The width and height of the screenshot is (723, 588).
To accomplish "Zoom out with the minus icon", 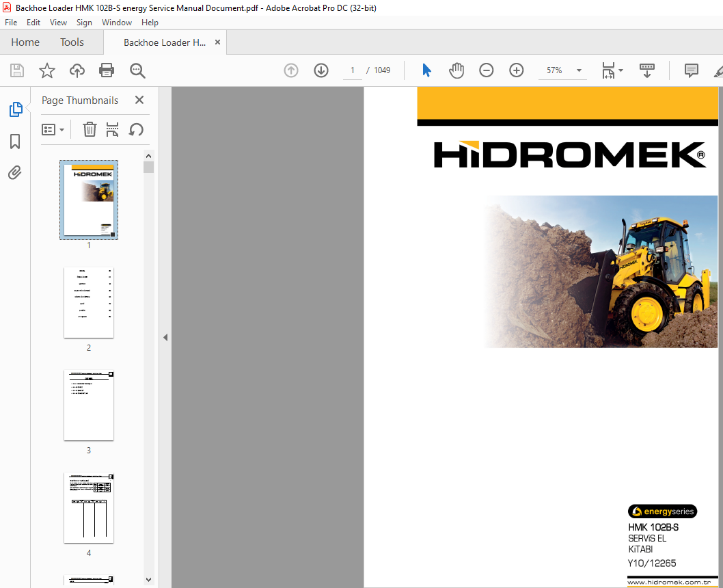I will 487,70.
